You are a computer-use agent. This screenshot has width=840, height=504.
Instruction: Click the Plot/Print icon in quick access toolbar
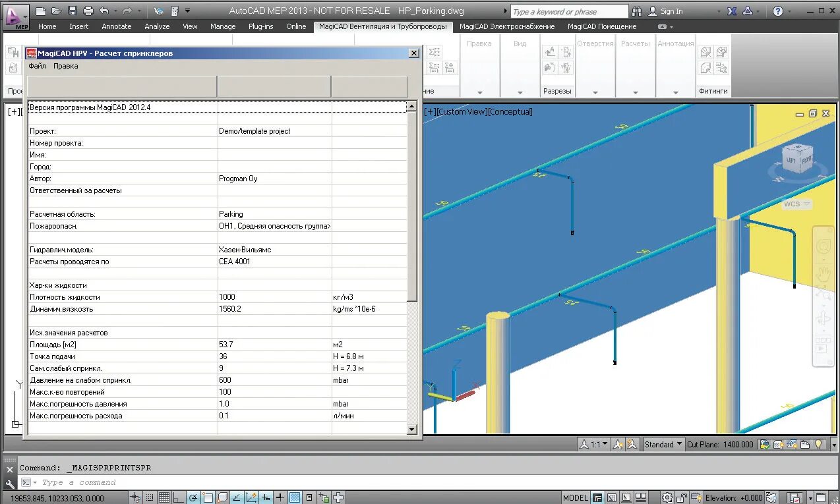click(x=88, y=11)
